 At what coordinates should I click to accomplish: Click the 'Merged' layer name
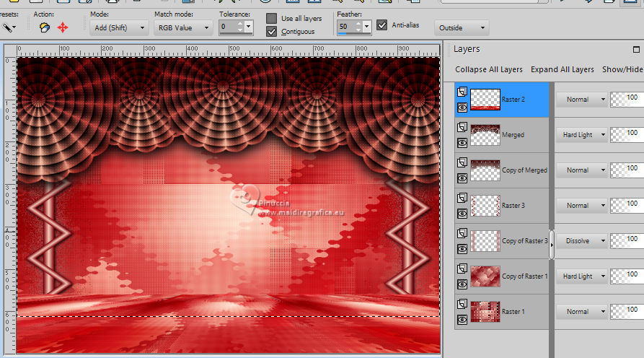click(513, 135)
